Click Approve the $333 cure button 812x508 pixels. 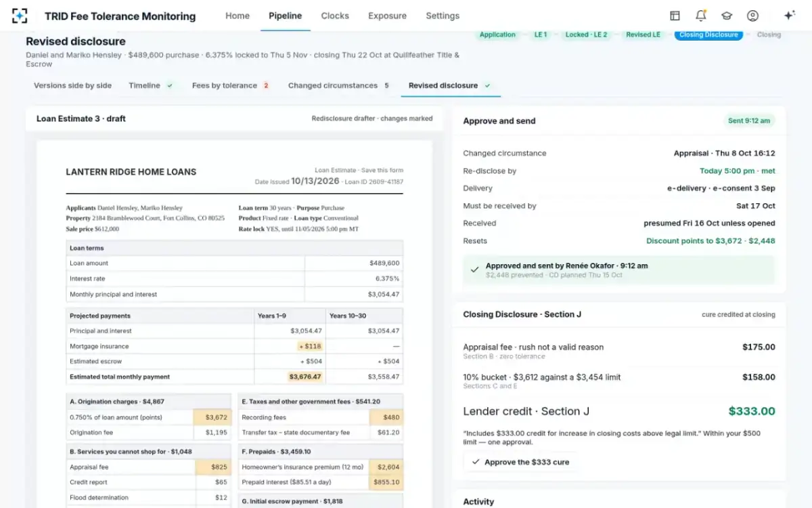pos(520,462)
